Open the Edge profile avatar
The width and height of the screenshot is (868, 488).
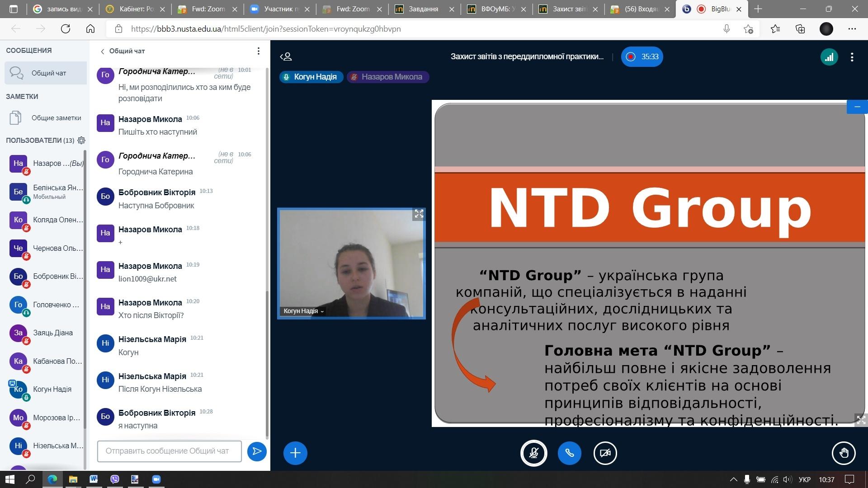[x=826, y=29]
